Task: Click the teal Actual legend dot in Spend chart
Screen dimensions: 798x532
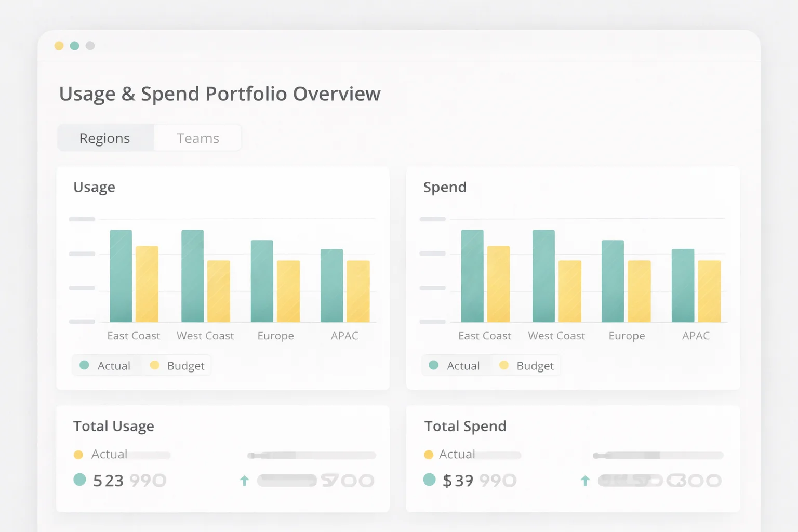Action: pos(434,365)
